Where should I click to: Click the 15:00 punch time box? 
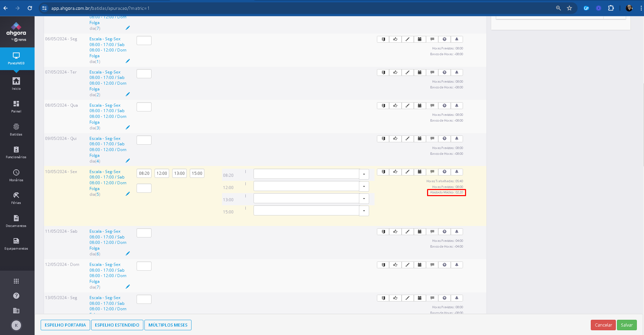197,173
